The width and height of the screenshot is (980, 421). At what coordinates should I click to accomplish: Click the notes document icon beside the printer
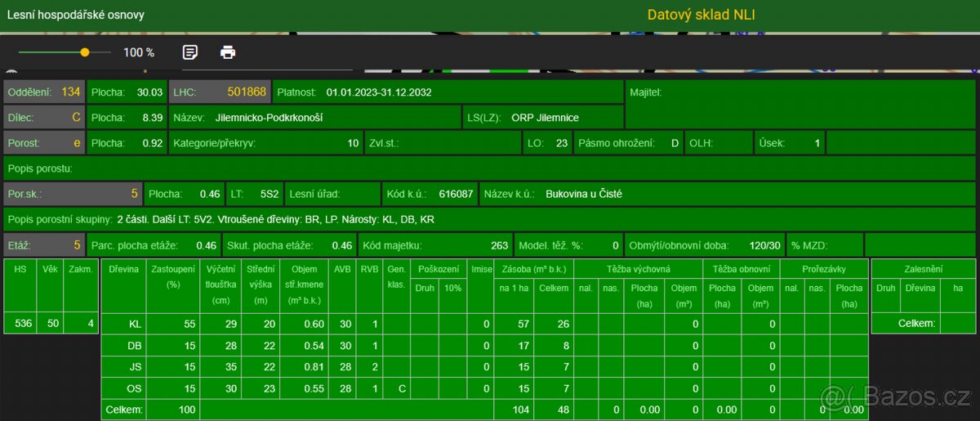[189, 52]
